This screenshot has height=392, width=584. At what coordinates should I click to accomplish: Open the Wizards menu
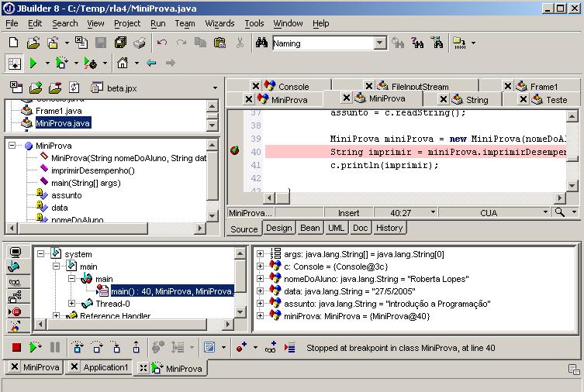pos(219,23)
